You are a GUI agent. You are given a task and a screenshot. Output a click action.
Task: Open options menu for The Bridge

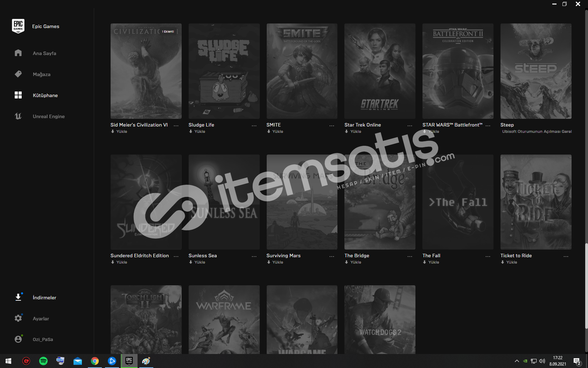[x=410, y=256]
